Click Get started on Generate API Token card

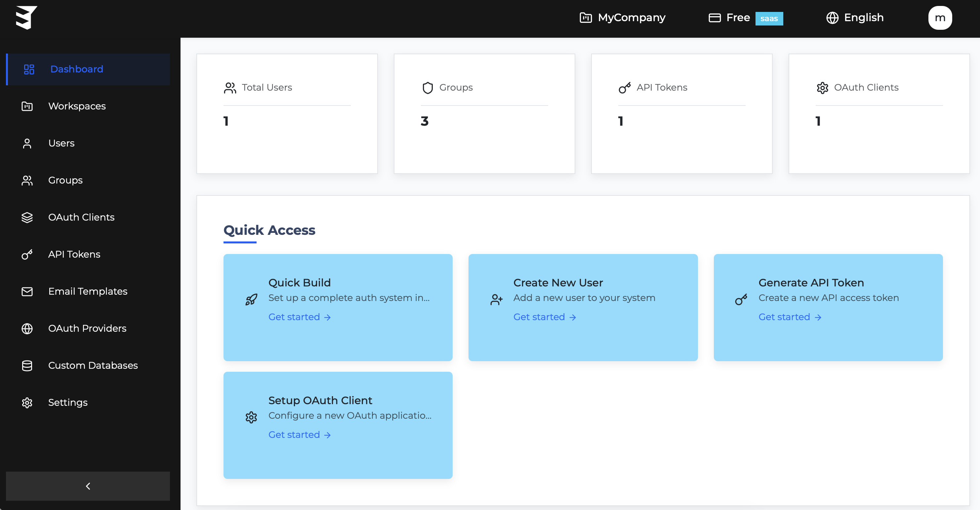[790, 317]
